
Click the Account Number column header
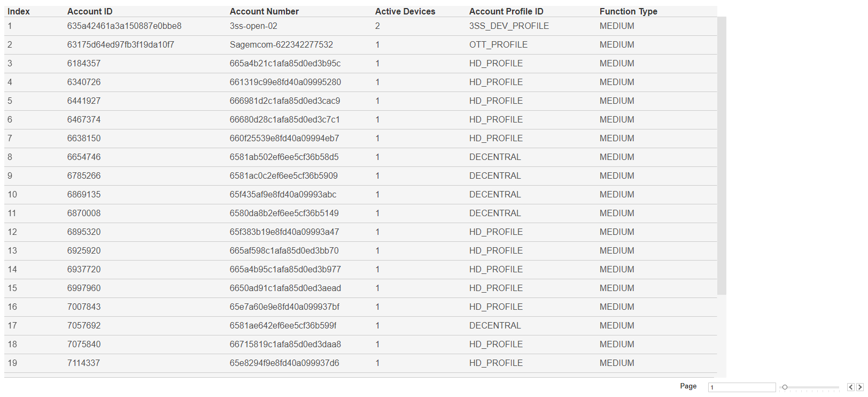[x=264, y=11]
